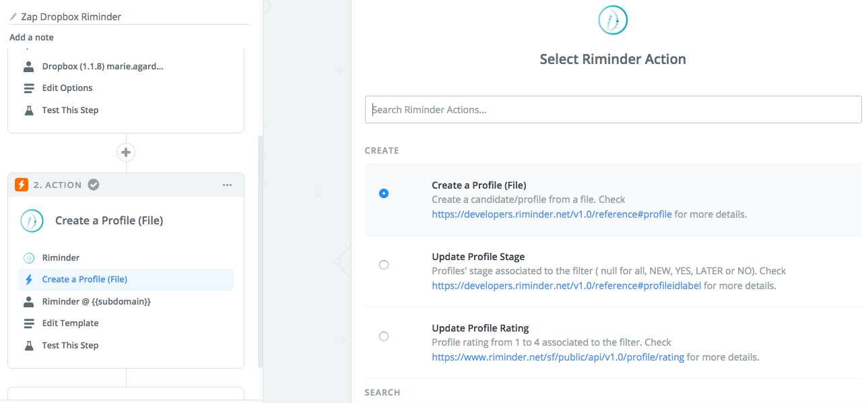Click the Update Profile Rating title
Image resolution: width=868 pixels, height=403 pixels.
pos(480,328)
